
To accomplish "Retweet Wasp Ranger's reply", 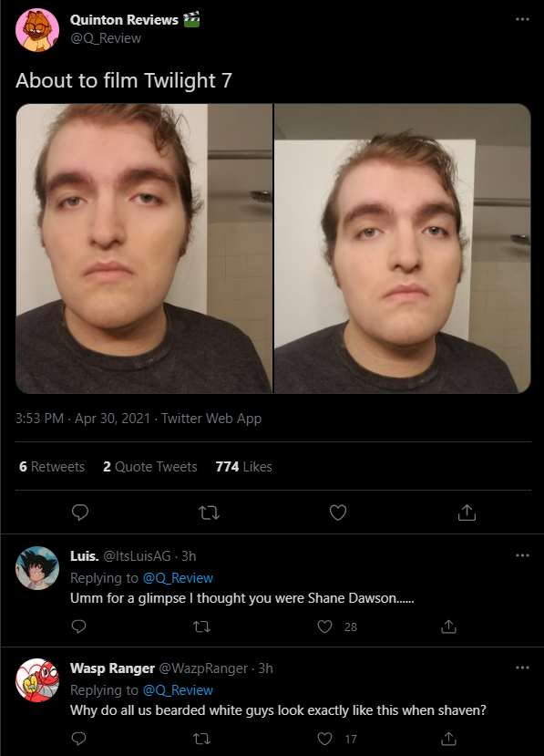I will 201,739.
